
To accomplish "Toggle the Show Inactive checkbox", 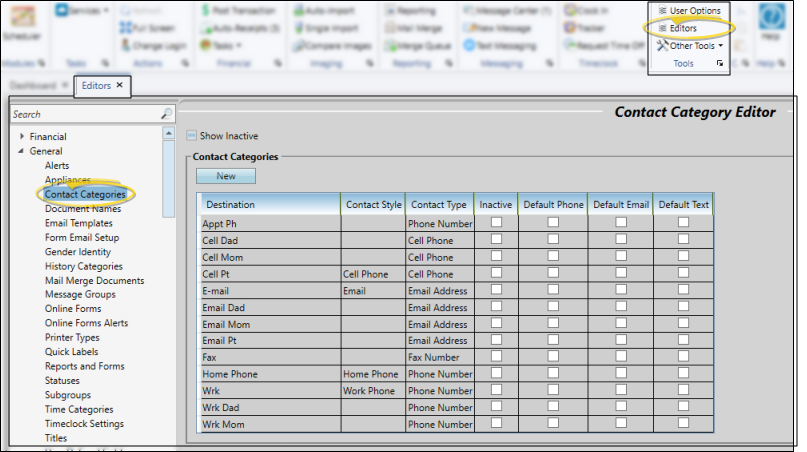I will tap(192, 135).
